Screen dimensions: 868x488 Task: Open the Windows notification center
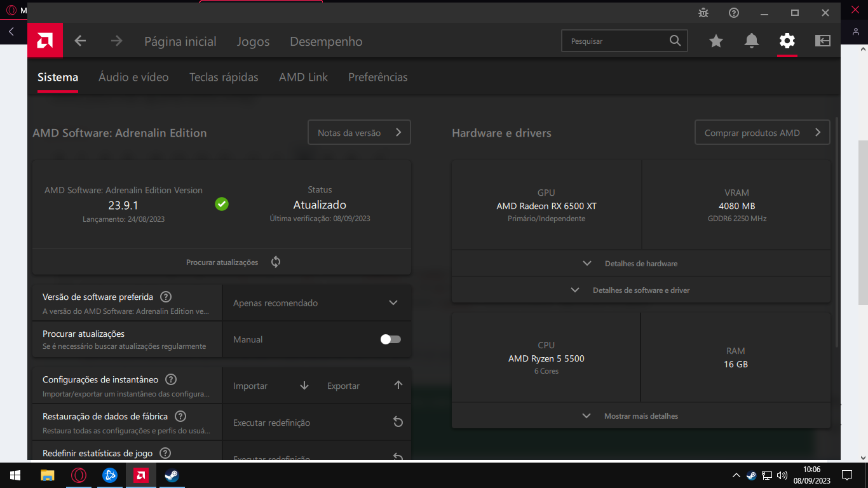point(846,475)
